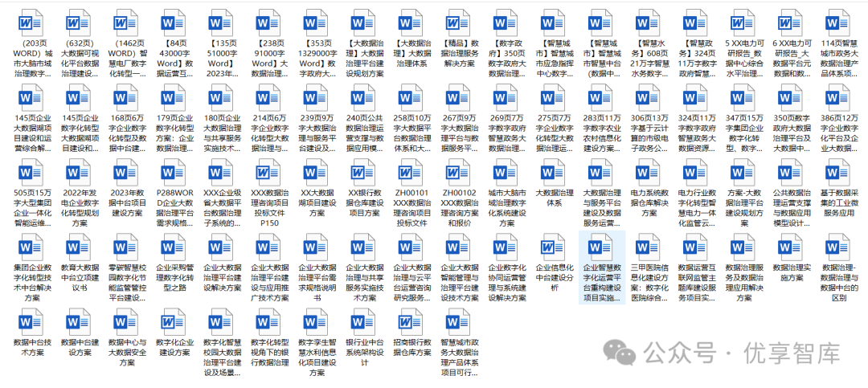Click file name 大数据治理与服务平台建设及数据服务运营

pos(600,208)
